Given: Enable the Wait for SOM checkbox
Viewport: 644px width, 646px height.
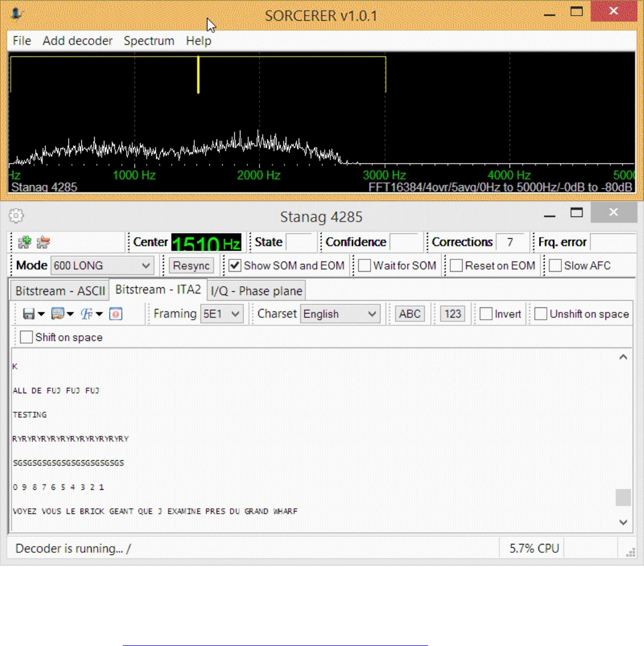Looking at the screenshot, I should [364, 266].
